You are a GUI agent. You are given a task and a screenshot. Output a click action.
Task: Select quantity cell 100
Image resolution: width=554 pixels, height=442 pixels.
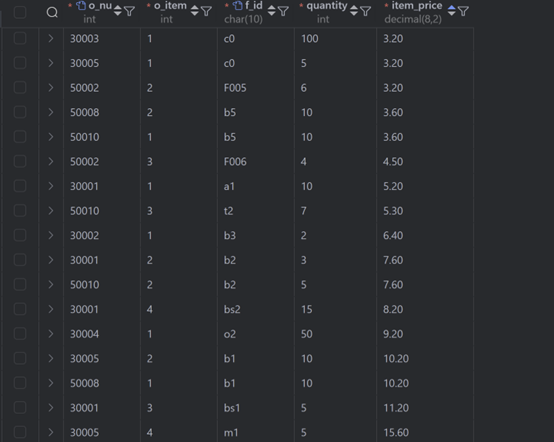pos(310,39)
